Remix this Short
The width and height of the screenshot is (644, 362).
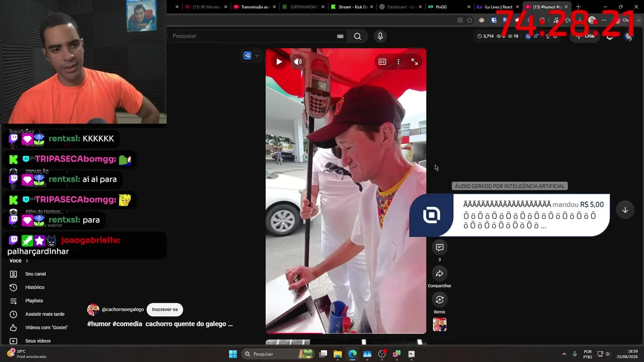click(x=439, y=300)
